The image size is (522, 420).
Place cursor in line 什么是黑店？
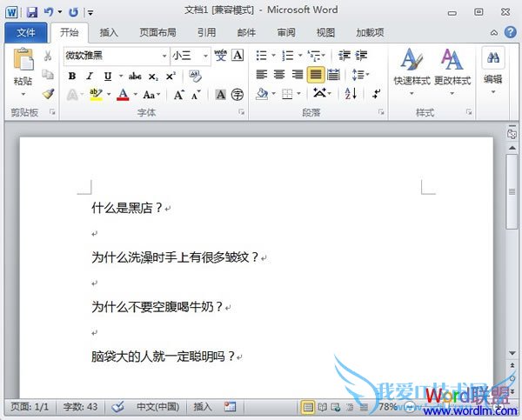(x=127, y=208)
